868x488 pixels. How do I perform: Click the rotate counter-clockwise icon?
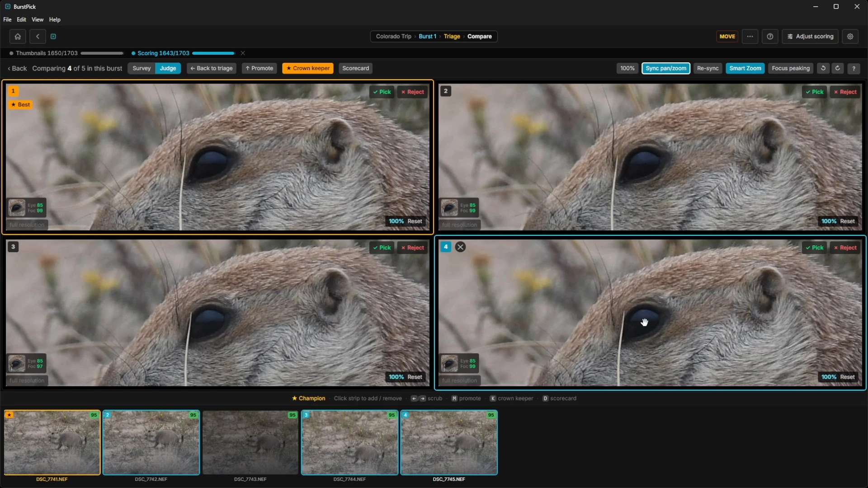(823, 68)
